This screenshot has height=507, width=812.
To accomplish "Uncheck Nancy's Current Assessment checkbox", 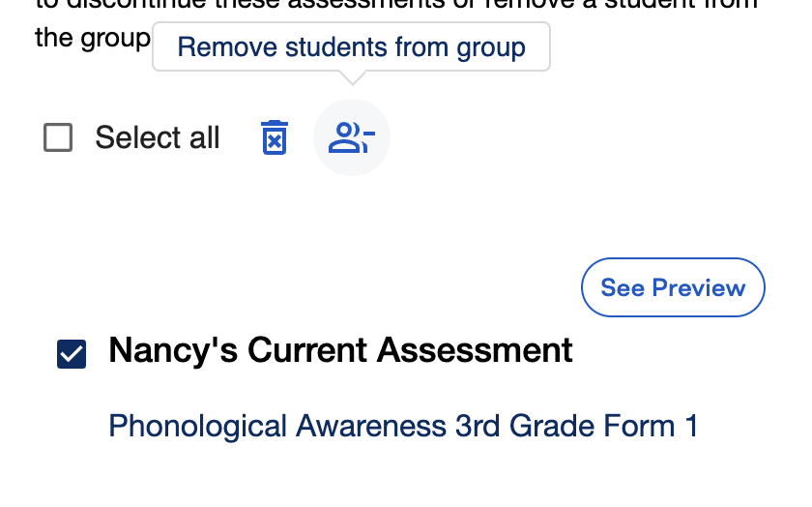I will click(72, 354).
